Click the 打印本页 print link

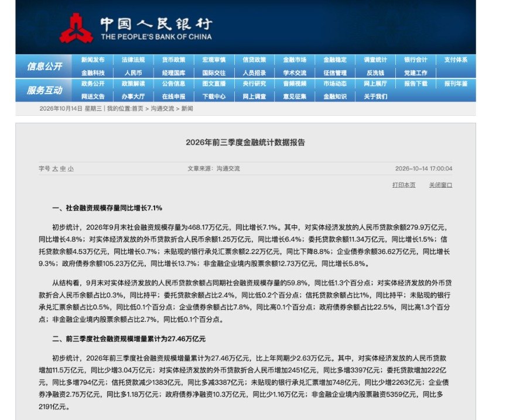tap(404, 185)
